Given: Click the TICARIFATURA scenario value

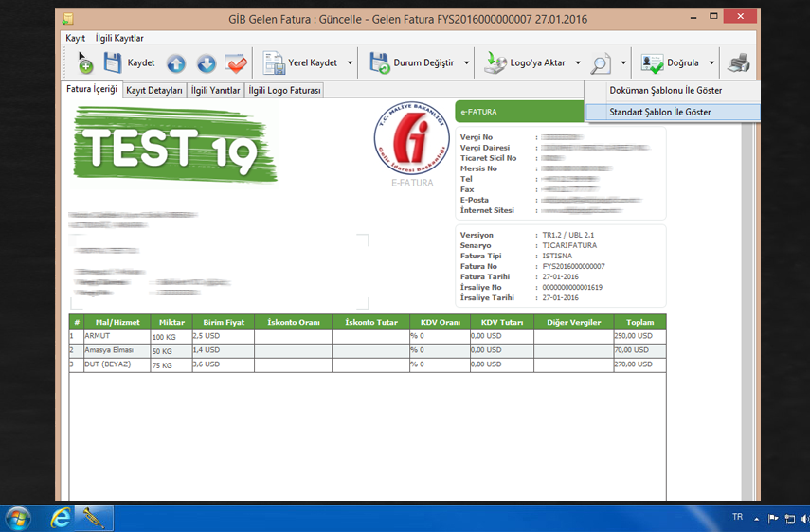Looking at the screenshot, I should coord(569,245).
